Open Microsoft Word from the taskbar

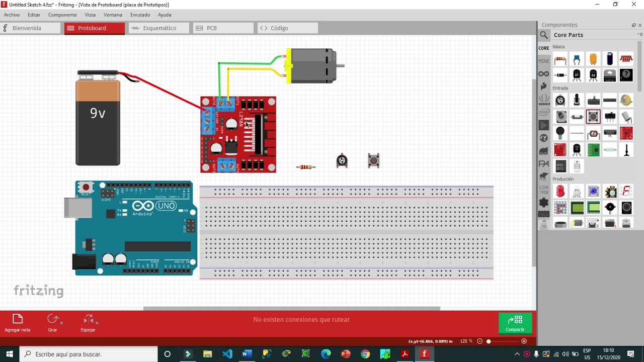(x=247, y=354)
